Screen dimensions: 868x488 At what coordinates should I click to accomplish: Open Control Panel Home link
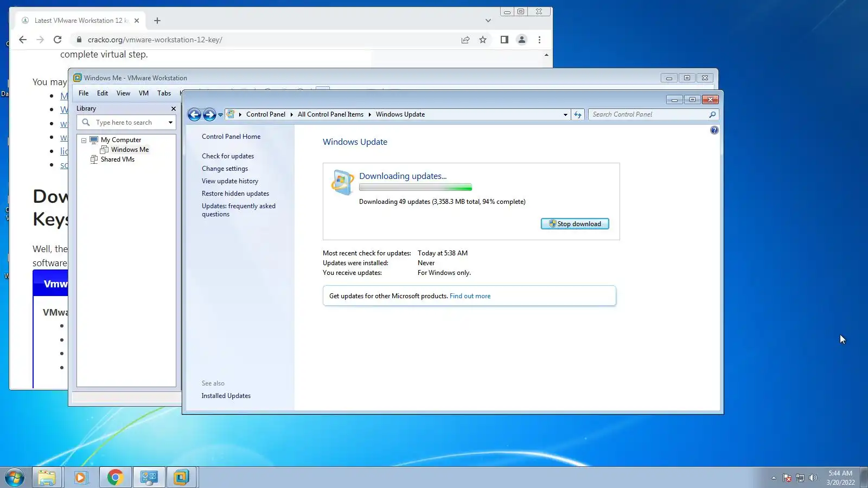231,137
